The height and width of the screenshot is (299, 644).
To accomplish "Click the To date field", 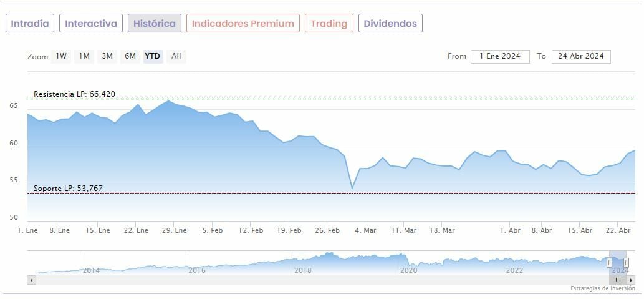I will tap(581, 56).
